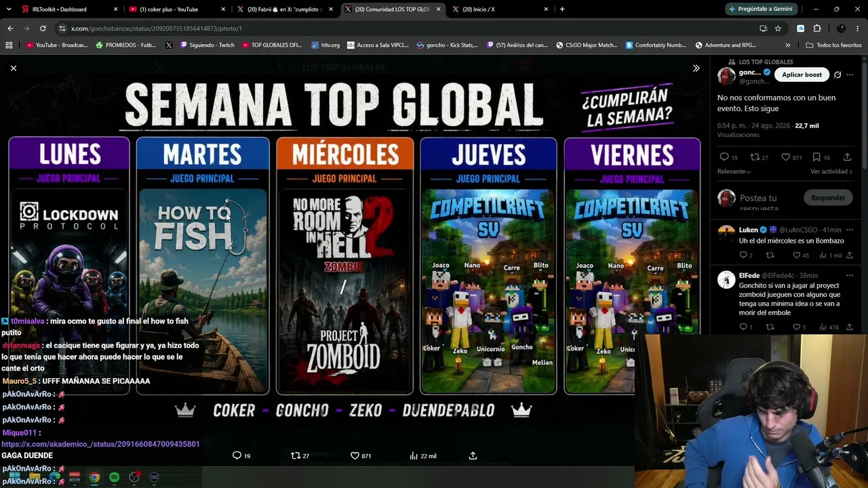Open the main post's more options menu
Image resolution: width=868 pixels, height=488 pixels.
coord(850,75)
